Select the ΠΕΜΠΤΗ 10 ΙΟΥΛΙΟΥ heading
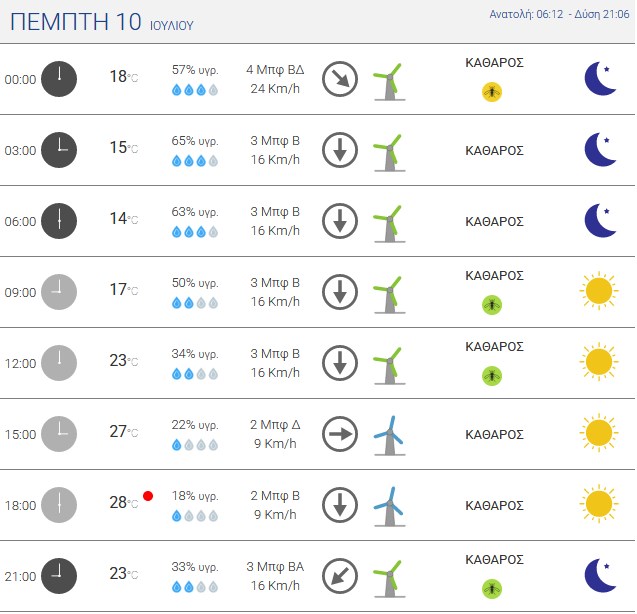 pos(102,22)
